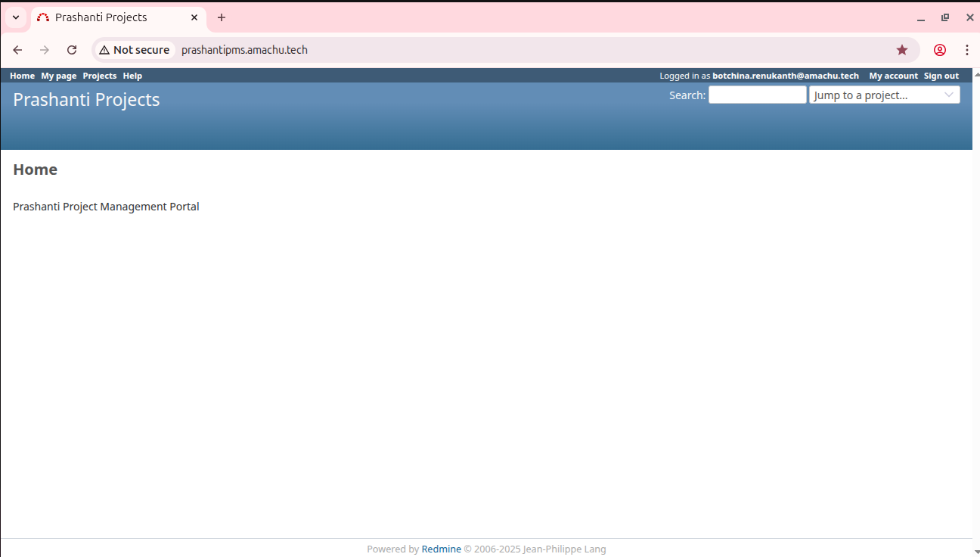Open a new browser tab
This screenshot has height=557, width=980.
[222, 17]
